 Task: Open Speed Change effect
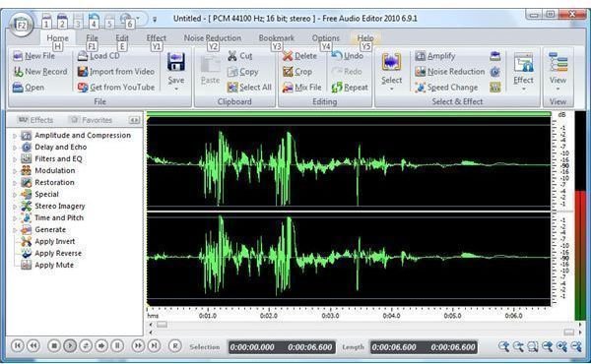tap(446, 88)
